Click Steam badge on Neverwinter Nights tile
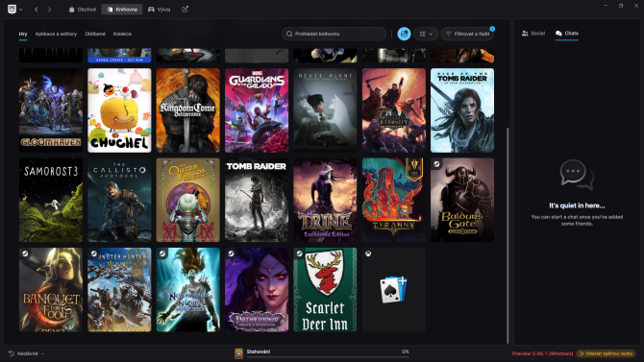This screenshot has width=644, height=362. (x=162, y=253)
